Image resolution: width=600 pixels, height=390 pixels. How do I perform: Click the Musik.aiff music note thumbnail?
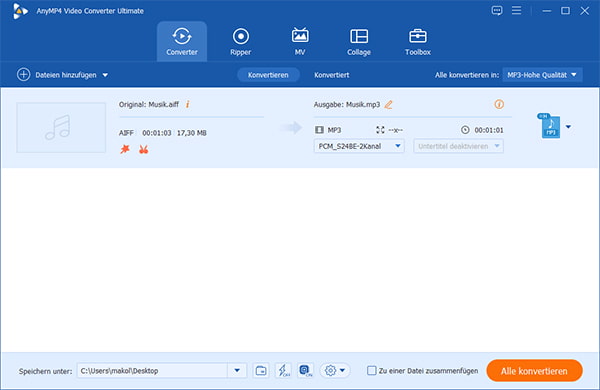tap(61, 127)
